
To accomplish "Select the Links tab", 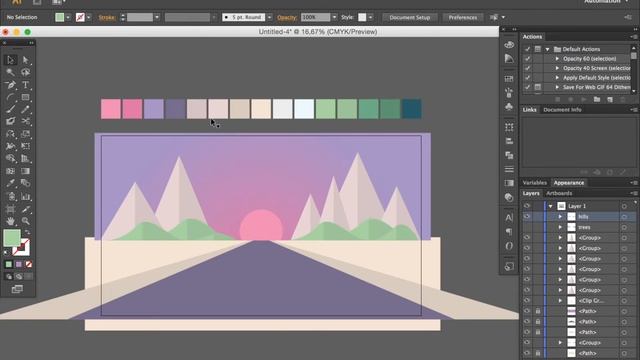I will pyautogui.click(x=529, y=110).
